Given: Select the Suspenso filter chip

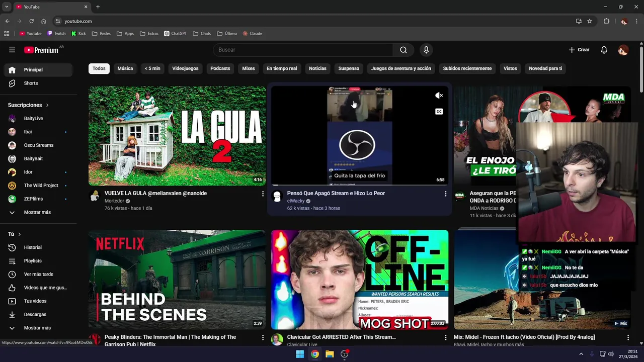Looking at the screenshot, I should (349, 68).
